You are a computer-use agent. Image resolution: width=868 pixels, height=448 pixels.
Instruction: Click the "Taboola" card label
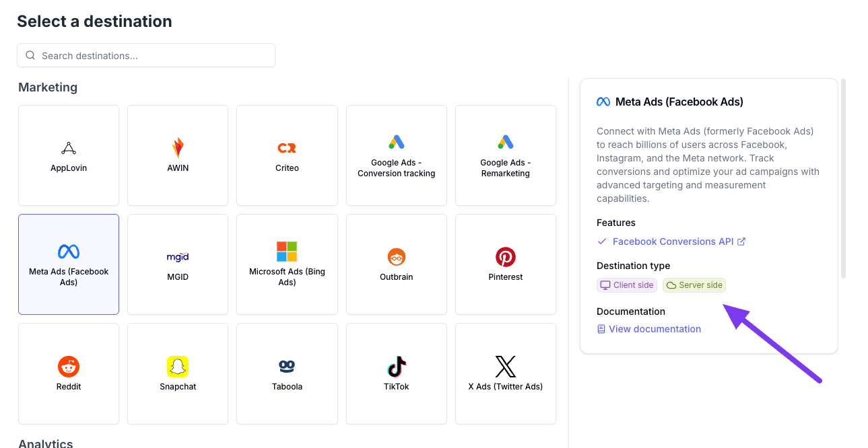(x=287, y=387)
